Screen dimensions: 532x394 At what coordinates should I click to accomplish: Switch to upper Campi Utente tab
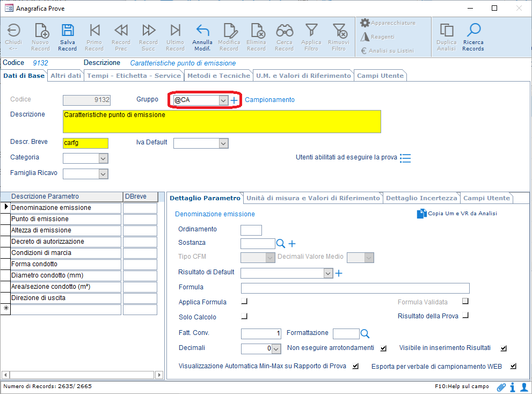click(x=380, y=76)
